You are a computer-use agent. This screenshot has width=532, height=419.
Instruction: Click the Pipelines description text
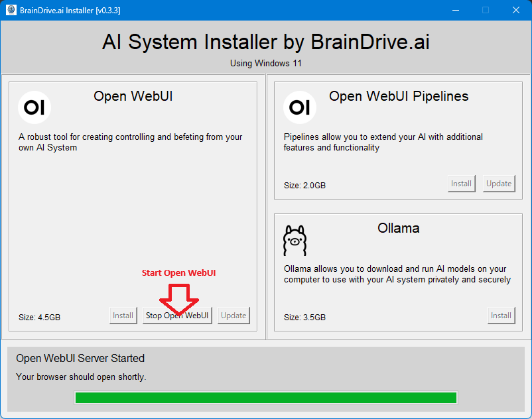point(383,143)
